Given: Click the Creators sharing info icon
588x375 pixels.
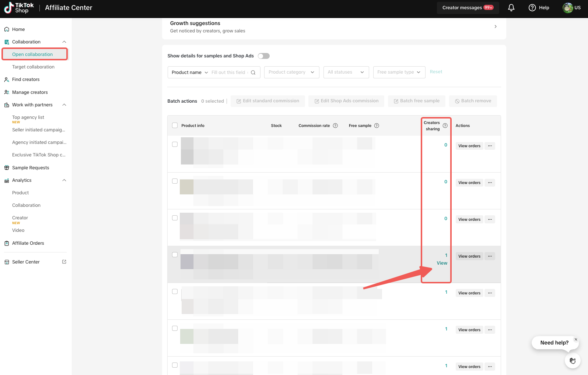Looking at the screenshot, I should pos(445,125).
